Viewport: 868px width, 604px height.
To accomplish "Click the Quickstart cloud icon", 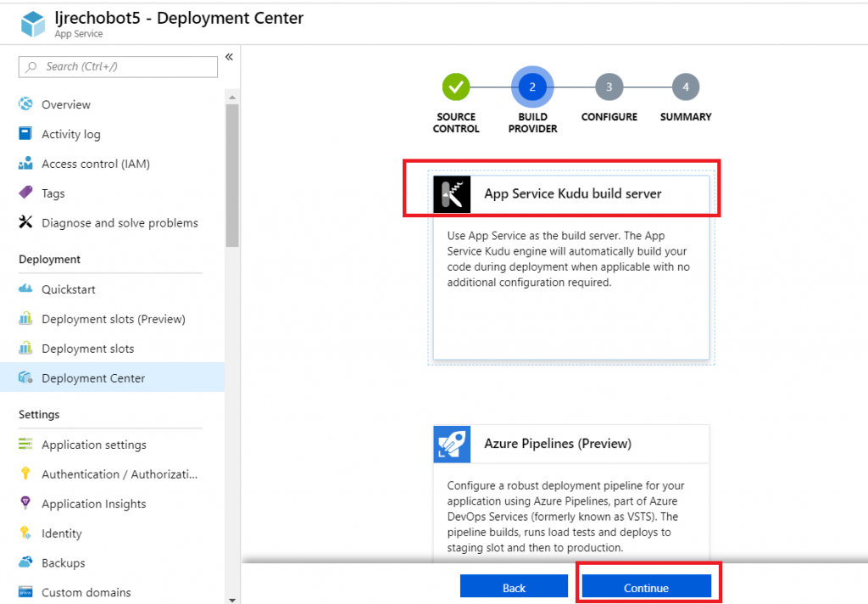I will coord(25,288).
